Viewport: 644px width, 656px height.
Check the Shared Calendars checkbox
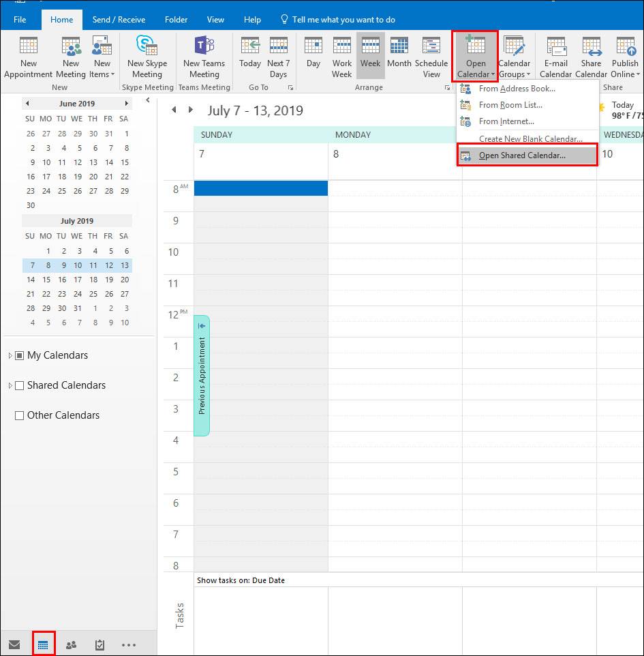(x=19, y=385)
